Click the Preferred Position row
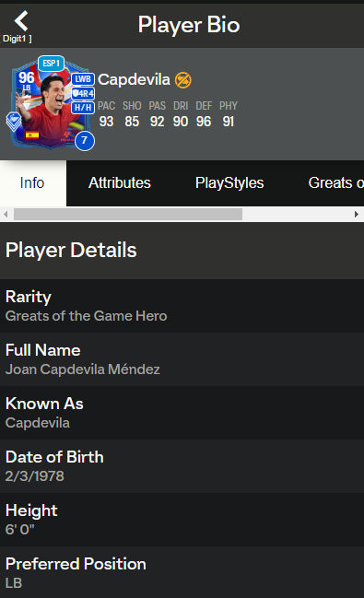This screenshot has width=364, height=598. coord(182,572)
